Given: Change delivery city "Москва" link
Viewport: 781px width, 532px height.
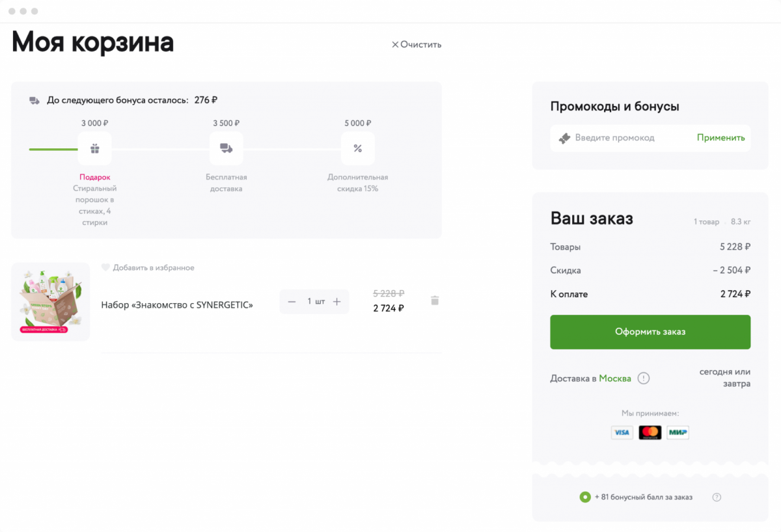Looking at the screenshot, I should (x=615, y=379).
